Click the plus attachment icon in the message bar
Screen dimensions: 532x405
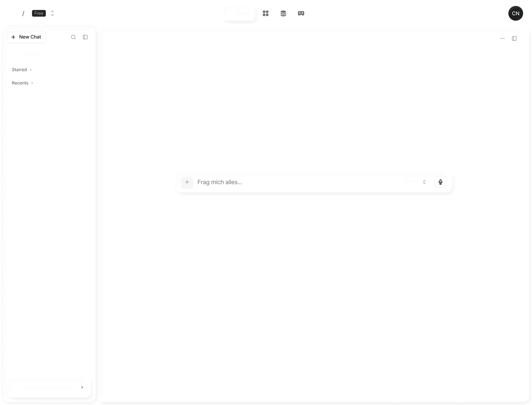pos(187,182)
